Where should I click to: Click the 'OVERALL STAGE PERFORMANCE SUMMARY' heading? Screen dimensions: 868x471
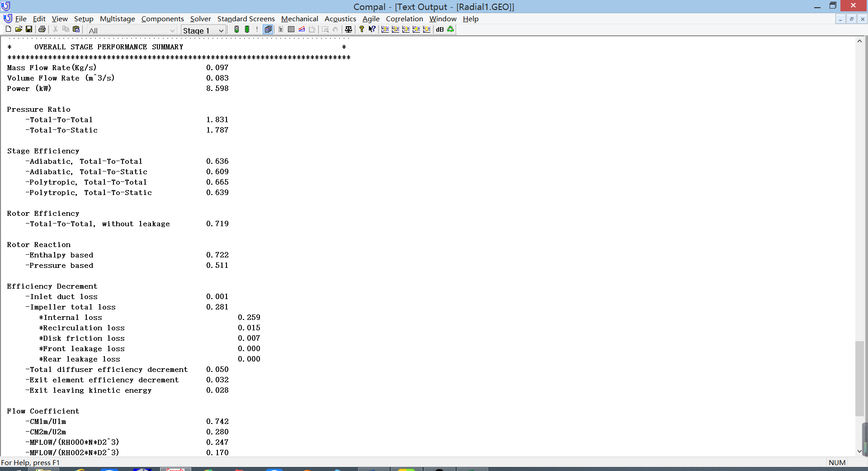tap(109, 47)
